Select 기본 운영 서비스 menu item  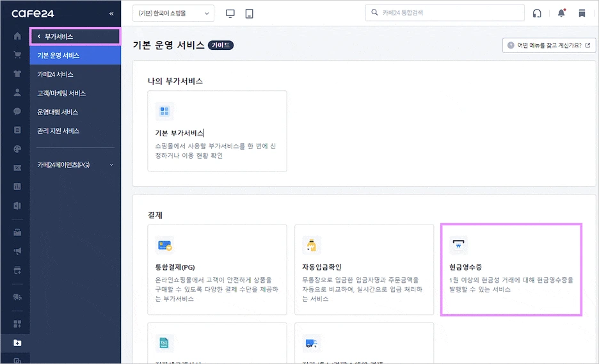(x=76, y=56)
